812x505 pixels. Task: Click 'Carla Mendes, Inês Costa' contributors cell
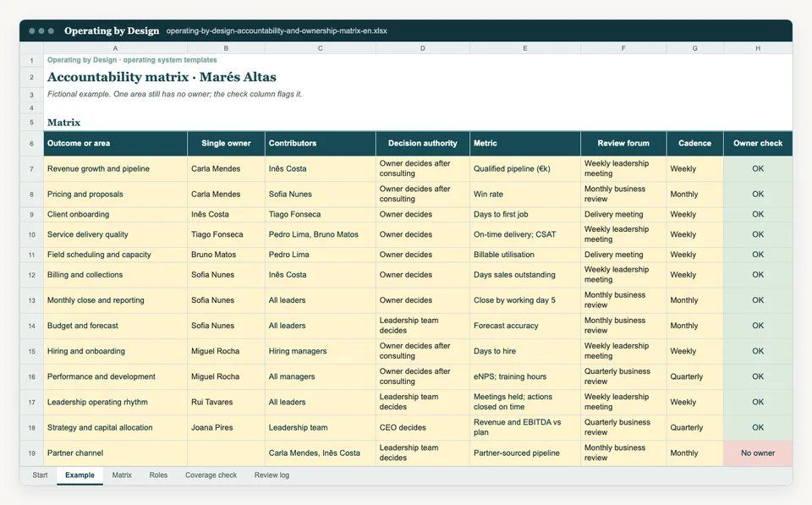(320, 453)
